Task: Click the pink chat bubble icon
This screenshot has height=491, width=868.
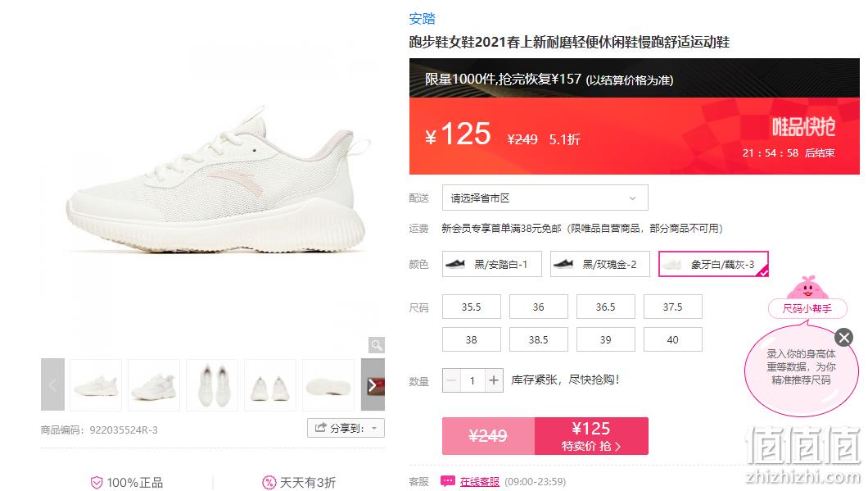Action: 447,481
